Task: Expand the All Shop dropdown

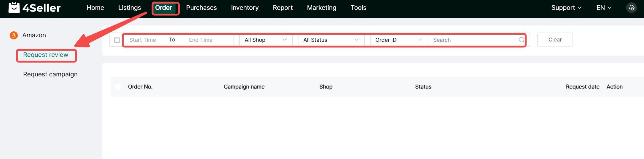Action: 265,40
